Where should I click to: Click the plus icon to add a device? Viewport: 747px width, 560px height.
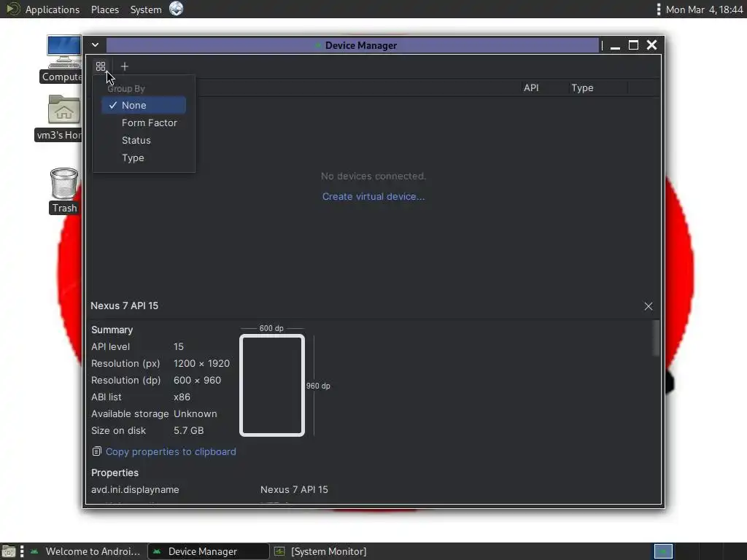coord(124,66)
